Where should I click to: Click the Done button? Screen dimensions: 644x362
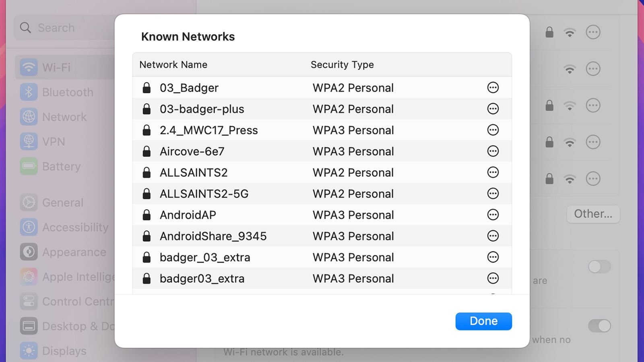[483, 321]
